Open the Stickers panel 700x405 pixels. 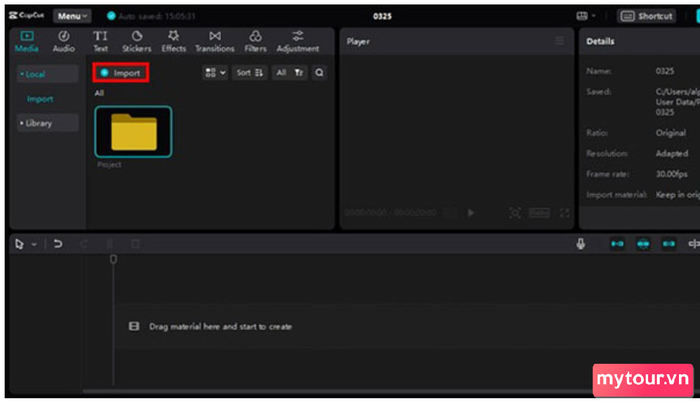136,41
